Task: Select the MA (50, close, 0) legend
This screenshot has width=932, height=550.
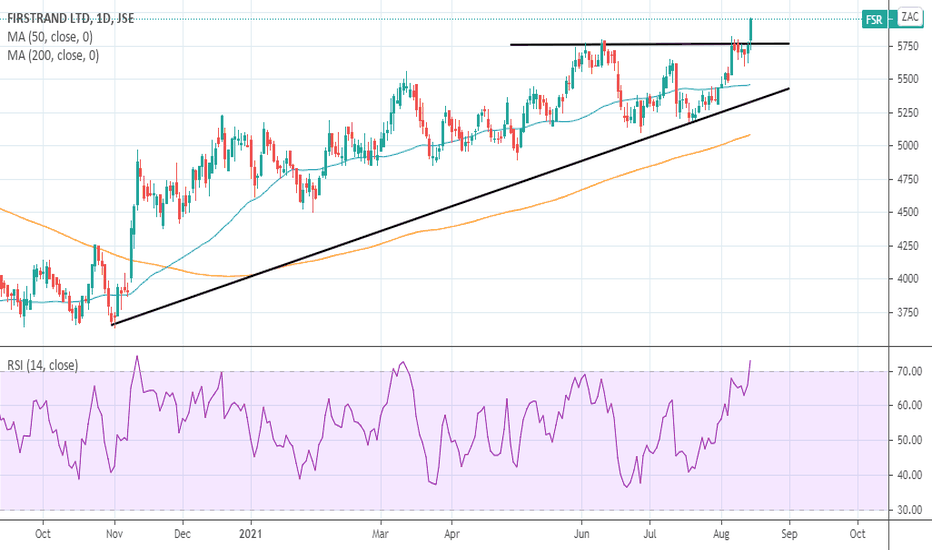Action: [50, 37]
